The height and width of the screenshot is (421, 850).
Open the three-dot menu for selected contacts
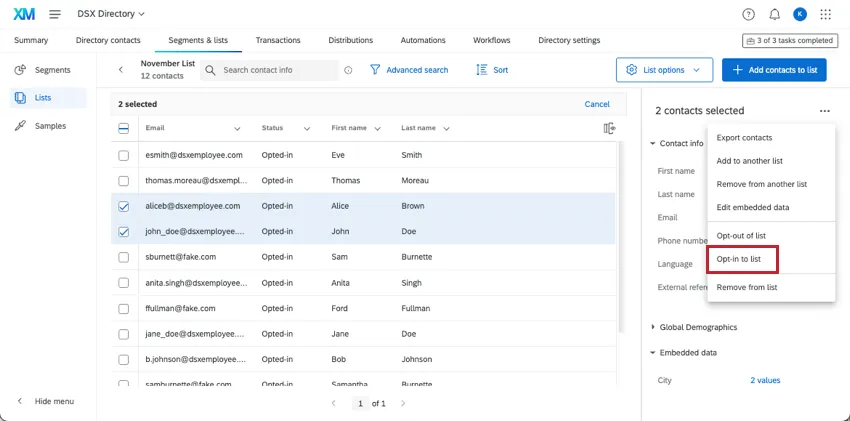[x=824, y=111]
